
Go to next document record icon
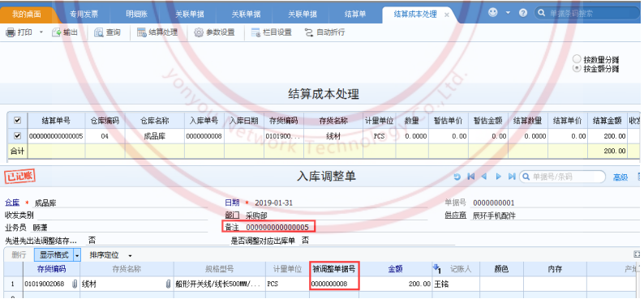click(498, 177)
